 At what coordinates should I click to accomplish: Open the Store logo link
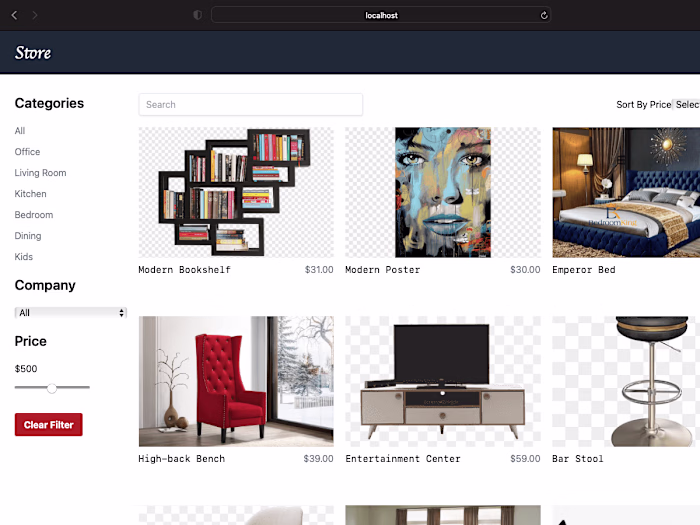[x=33, y=53]
